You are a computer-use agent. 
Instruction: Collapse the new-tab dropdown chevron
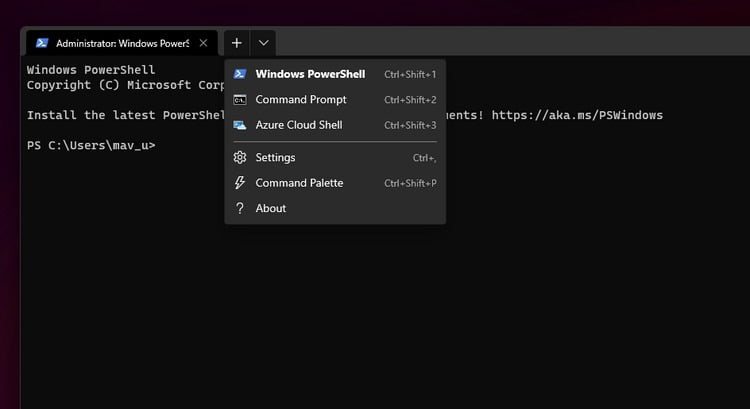(263, 43)
